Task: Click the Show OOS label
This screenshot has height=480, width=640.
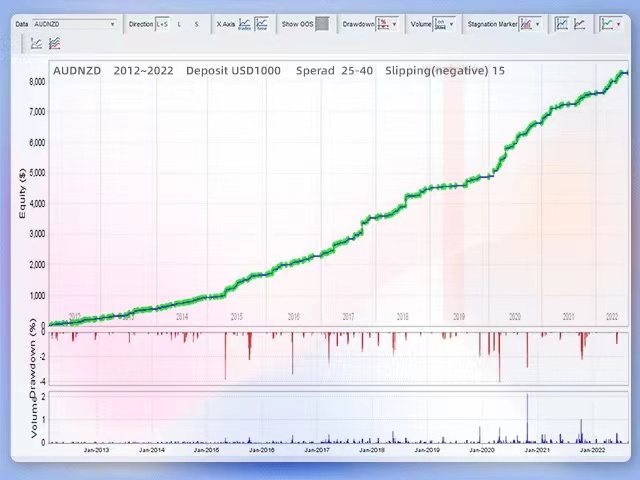Action: tap(297, 24)
